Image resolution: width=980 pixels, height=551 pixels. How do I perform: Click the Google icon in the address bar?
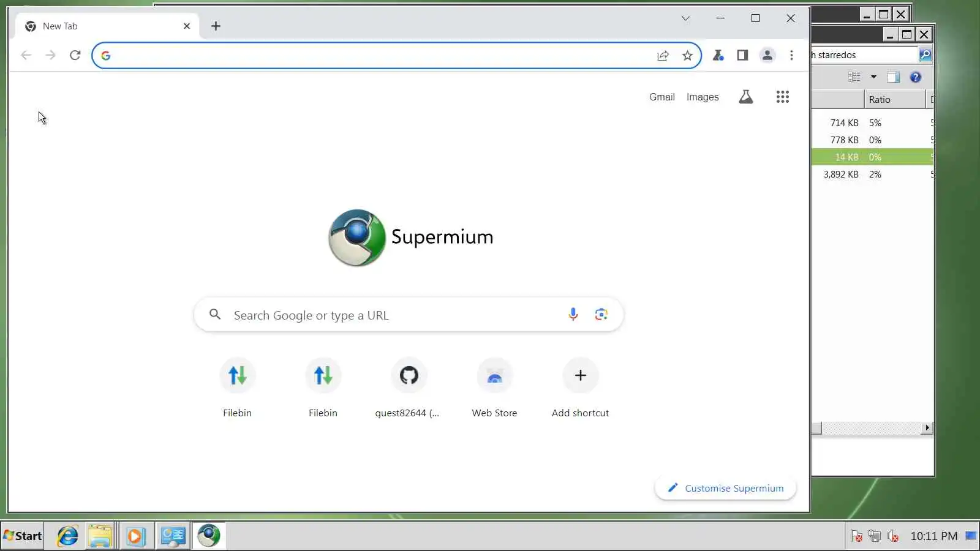(105, 56)
